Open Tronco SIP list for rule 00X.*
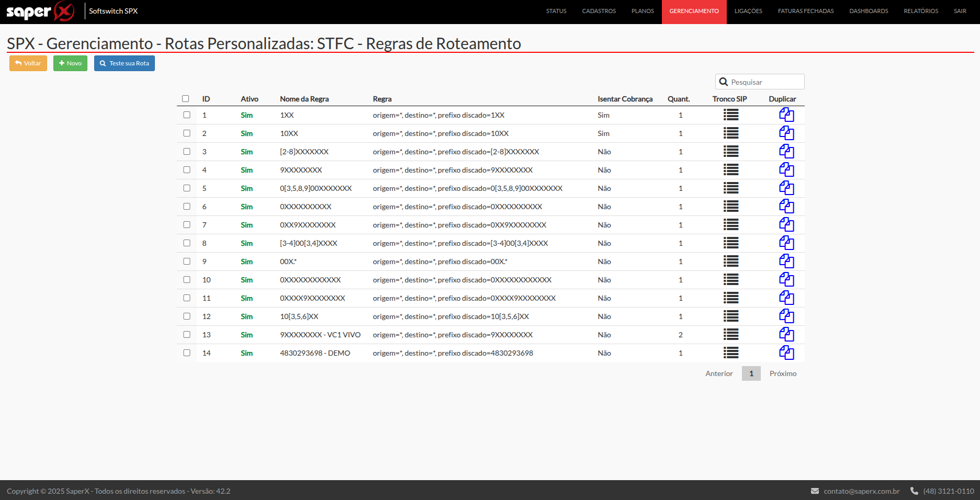The image size is (980, 500). point(731,262)
